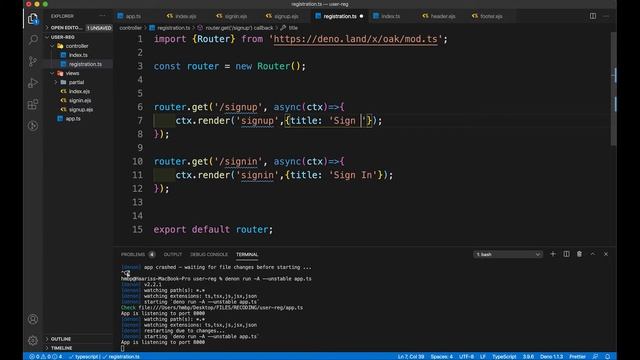
Task: Click Deno 1.1.3 status bar item
Action: tap(551, 356)
